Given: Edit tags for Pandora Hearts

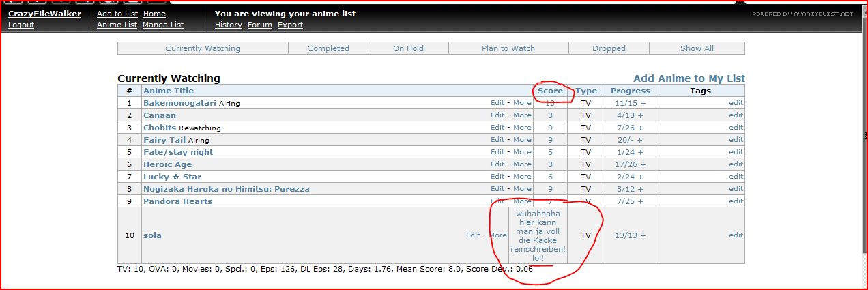Looking at the screenshot, I should pos(736,201).
